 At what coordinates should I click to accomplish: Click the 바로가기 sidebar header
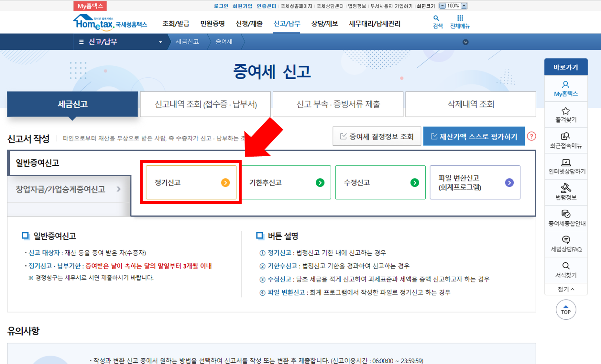tap(566, 67)
